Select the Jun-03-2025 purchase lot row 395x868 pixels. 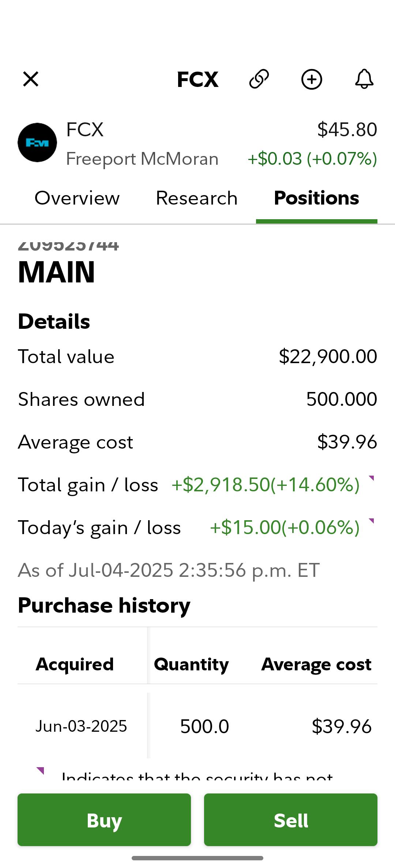pyautogui.click(x=197, y=726)
